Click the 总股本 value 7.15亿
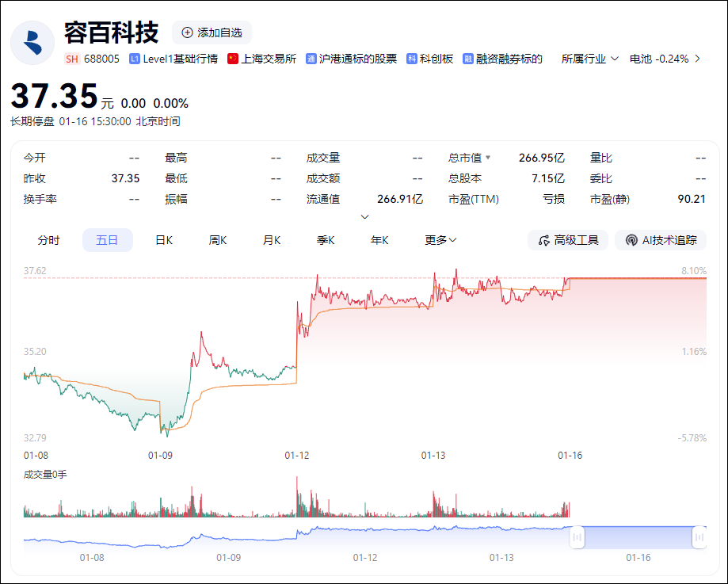 pyautogui.click(x=548, y=178)
